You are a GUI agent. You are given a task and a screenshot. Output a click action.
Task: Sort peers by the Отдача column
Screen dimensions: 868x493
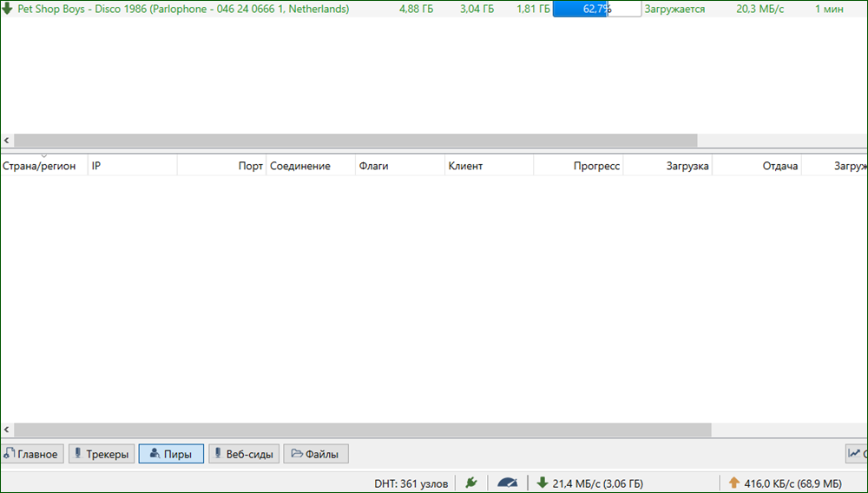point(757,166)
